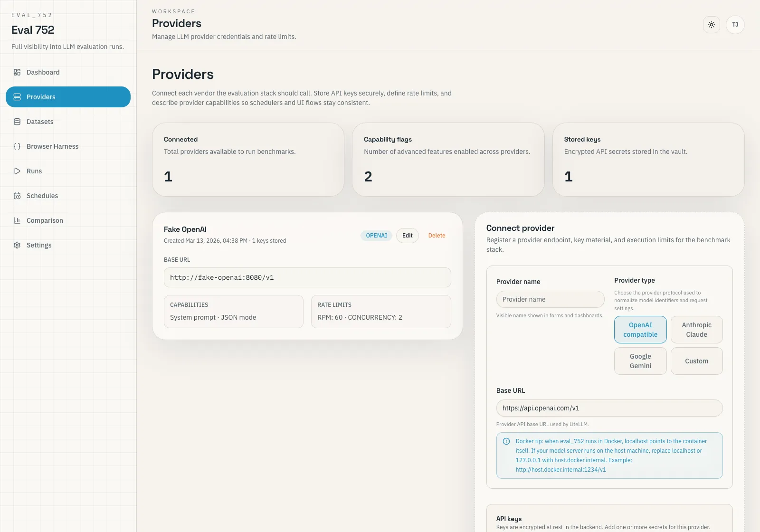760x532 pixels.
Task: Click the Dashboard grid icon in sidebar
Action: 17,72
